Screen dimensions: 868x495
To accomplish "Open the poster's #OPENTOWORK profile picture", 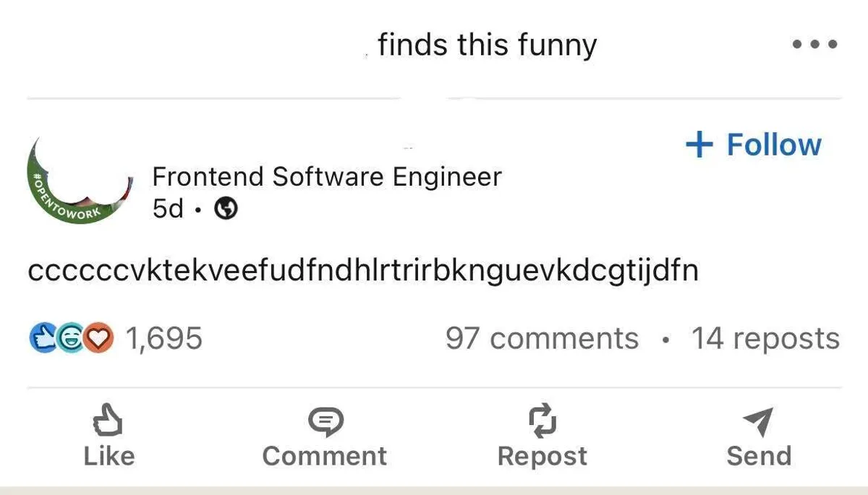I will 78,181.
